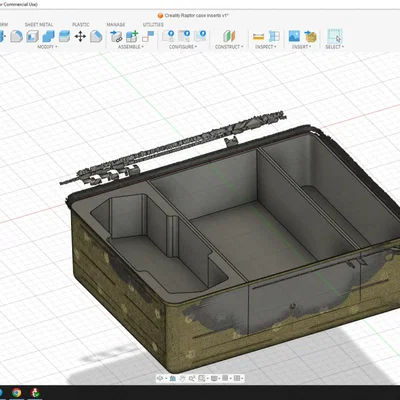The height and width of the screenshot is (400, 400).
Task: Click the Pan hand icon
Action: (182, 378)
